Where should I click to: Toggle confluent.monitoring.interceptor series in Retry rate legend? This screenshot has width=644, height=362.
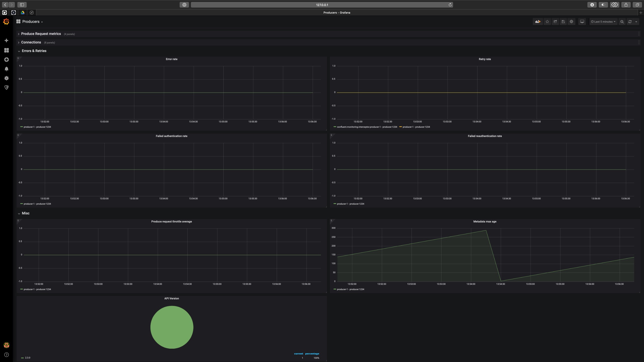coord(367,127)
